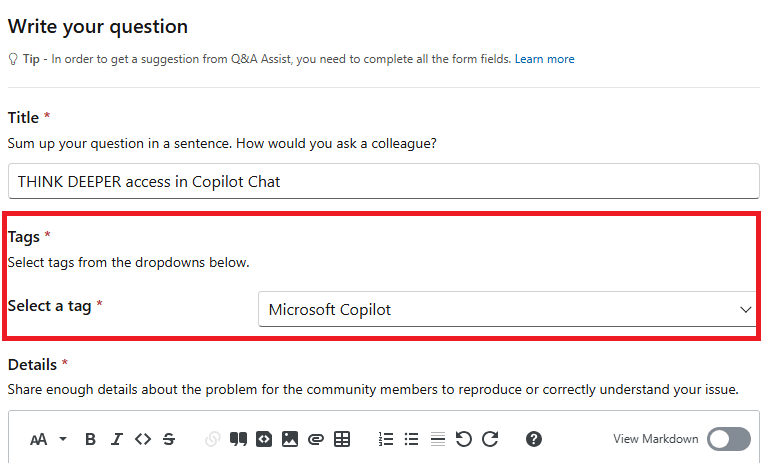The image size is (763, 463).
Task: Insert an image into details
Action: coord(290,439)
